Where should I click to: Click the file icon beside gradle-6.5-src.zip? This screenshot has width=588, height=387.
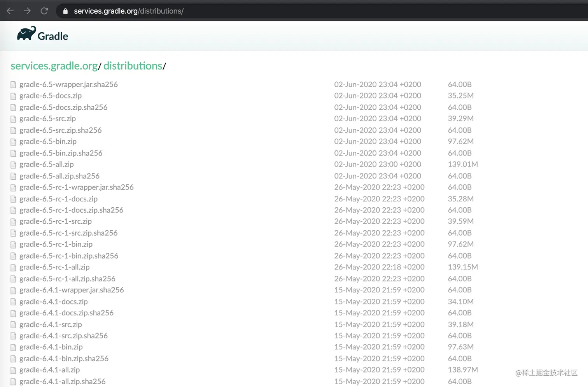point(13,119)
